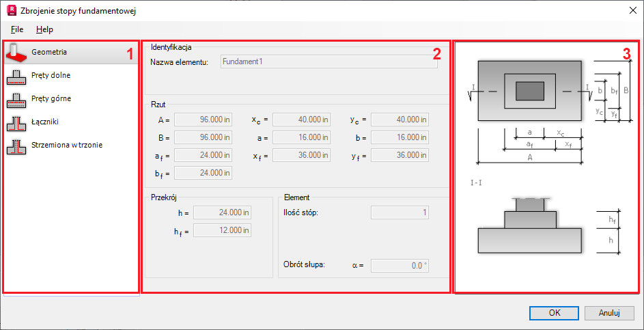Click the Identyfikacja group title

pos(171,46)
